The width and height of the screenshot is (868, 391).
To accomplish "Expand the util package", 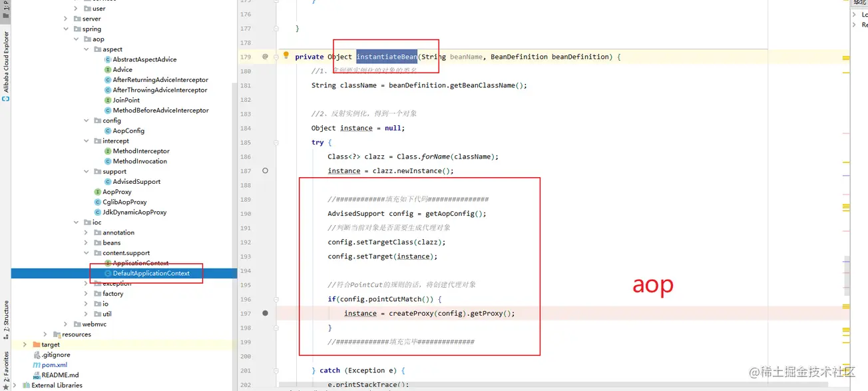I will (x=86, y=314).
